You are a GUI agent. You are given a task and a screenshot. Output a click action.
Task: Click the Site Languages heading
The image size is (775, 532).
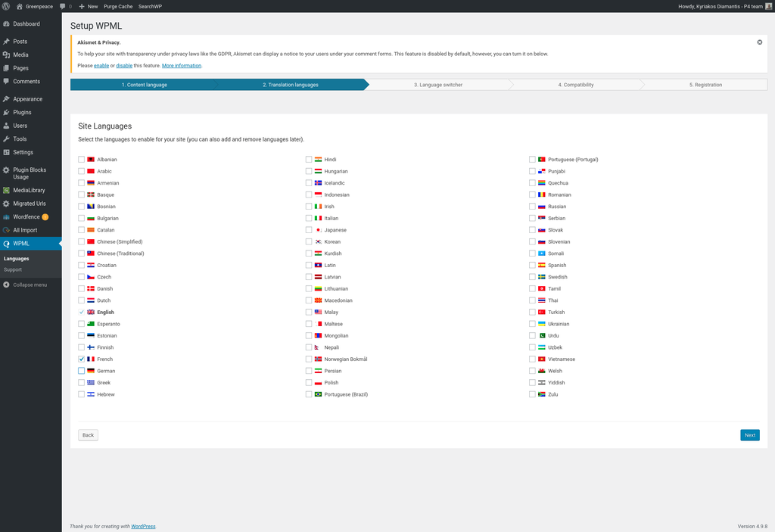click(104, 126)
